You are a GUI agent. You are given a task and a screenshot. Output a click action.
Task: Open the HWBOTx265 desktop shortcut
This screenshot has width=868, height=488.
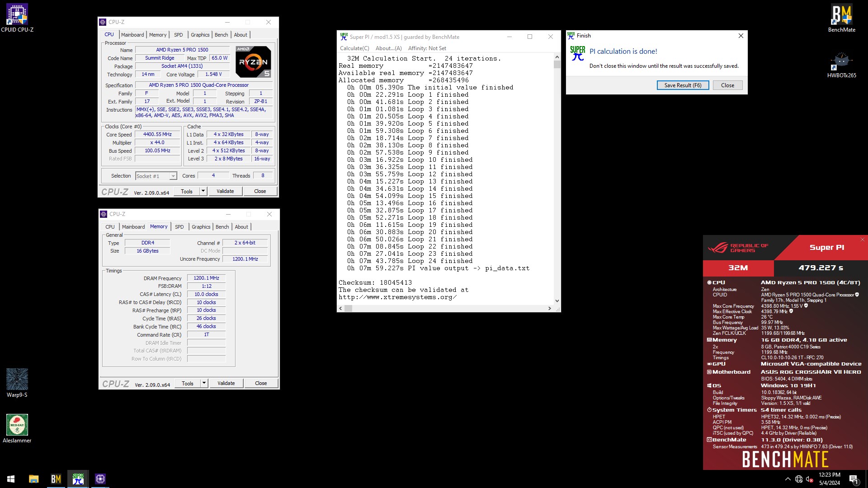pos(841,64)
